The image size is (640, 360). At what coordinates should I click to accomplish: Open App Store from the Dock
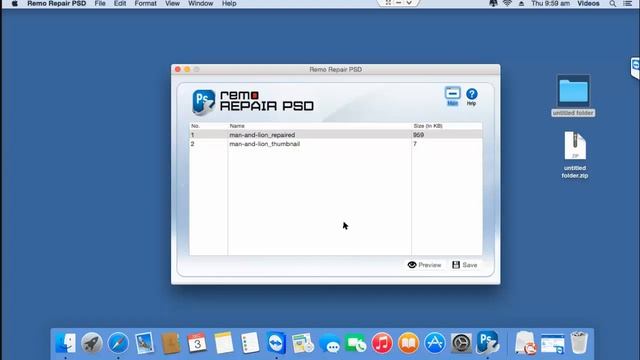pyautogui.click(x=435, y=342)
